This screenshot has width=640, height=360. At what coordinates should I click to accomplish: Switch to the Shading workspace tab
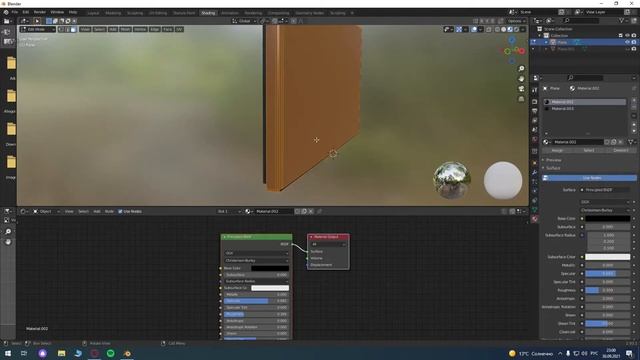(208, 13)
